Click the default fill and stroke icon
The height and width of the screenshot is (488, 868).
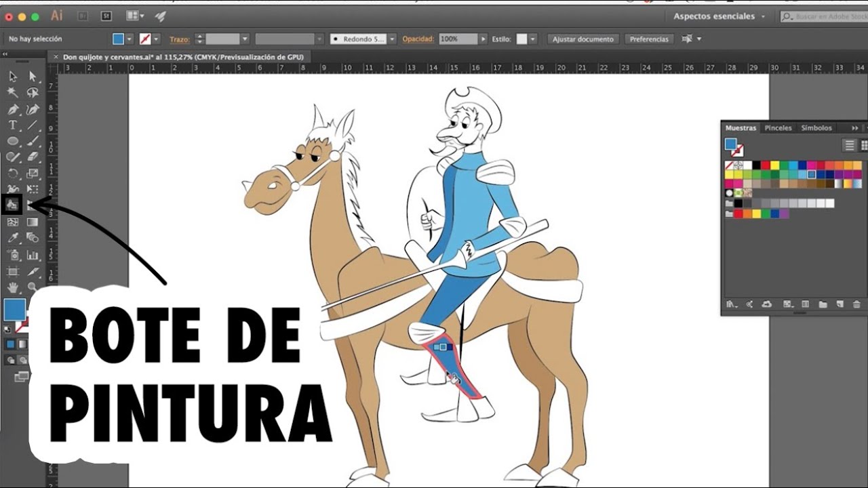[7, 329]
